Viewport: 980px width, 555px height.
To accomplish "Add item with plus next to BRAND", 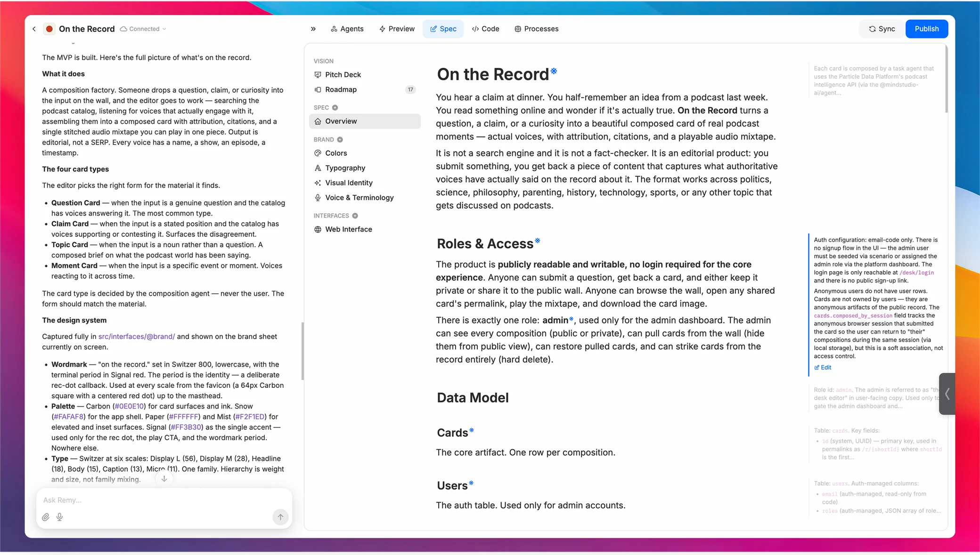I will click(340, 140).
